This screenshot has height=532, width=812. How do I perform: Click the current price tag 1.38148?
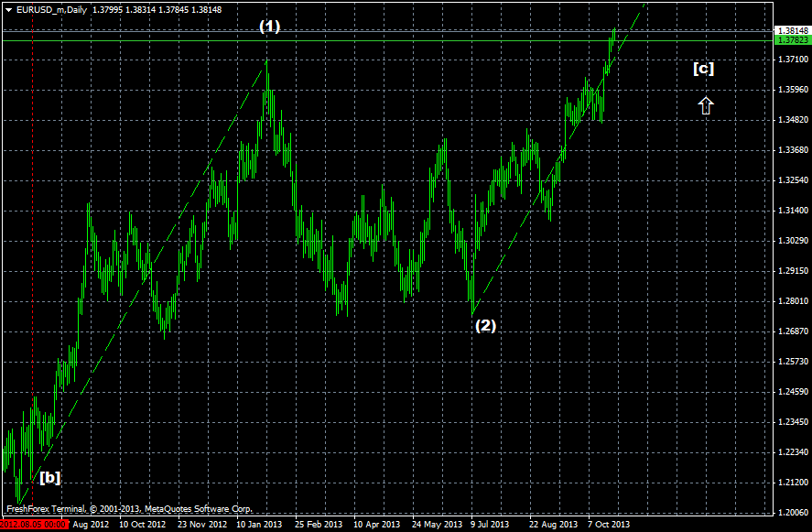792,30
